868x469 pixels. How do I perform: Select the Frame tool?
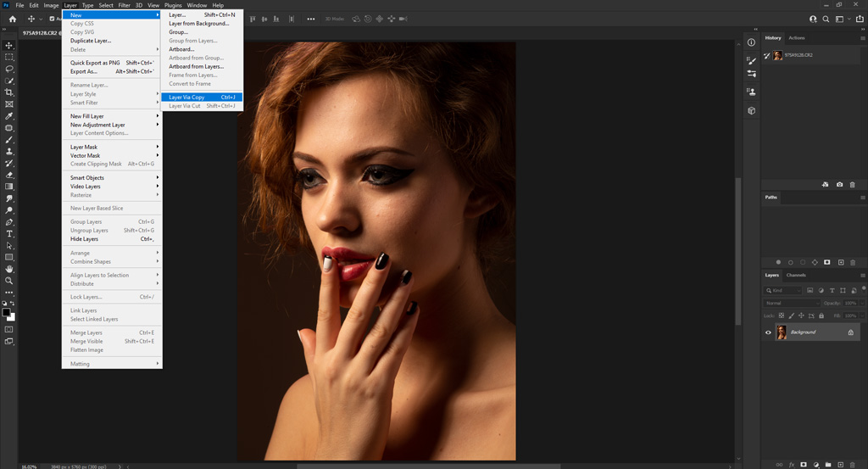pos(8,104)
